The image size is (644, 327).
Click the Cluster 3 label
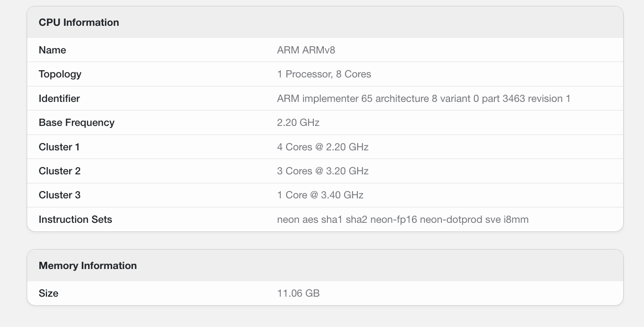(x=60, y=195)
